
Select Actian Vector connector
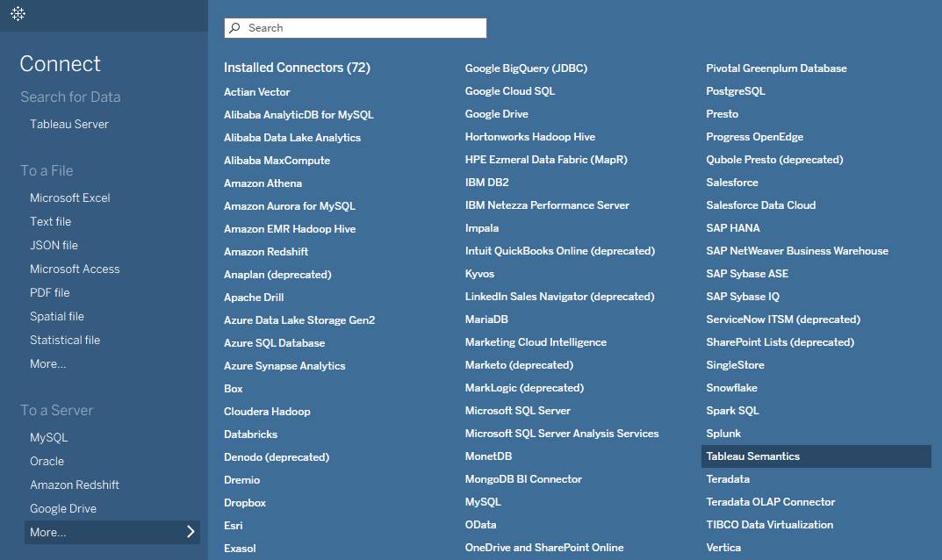click(257, 92)
